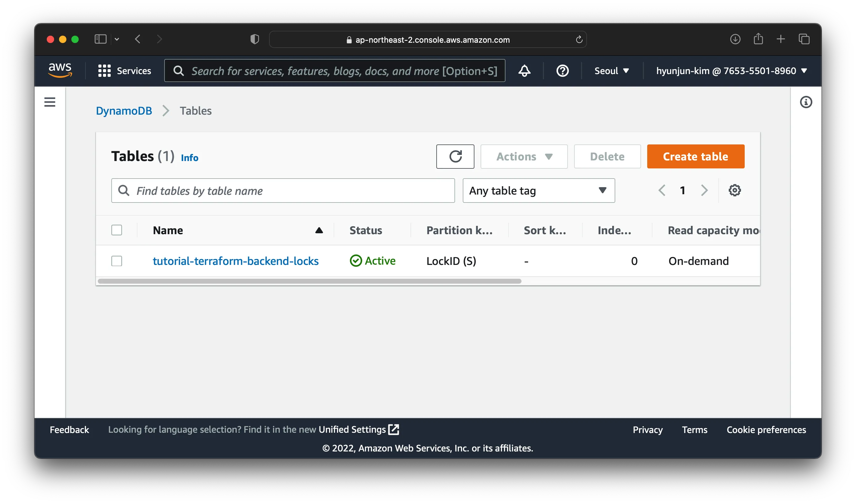
Task: Open the AWS notifications bell
Action: coord(524,71)
